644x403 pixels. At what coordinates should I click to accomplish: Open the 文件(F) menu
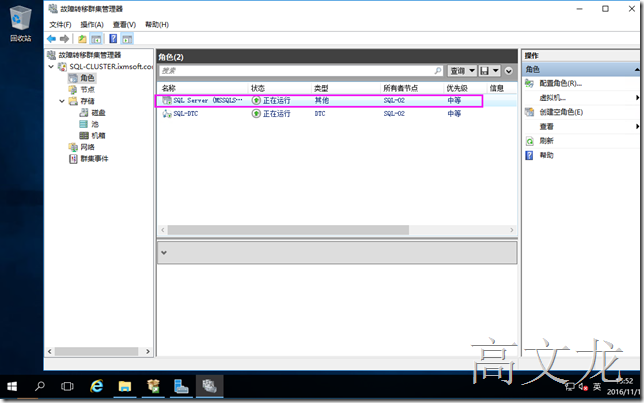60,25
